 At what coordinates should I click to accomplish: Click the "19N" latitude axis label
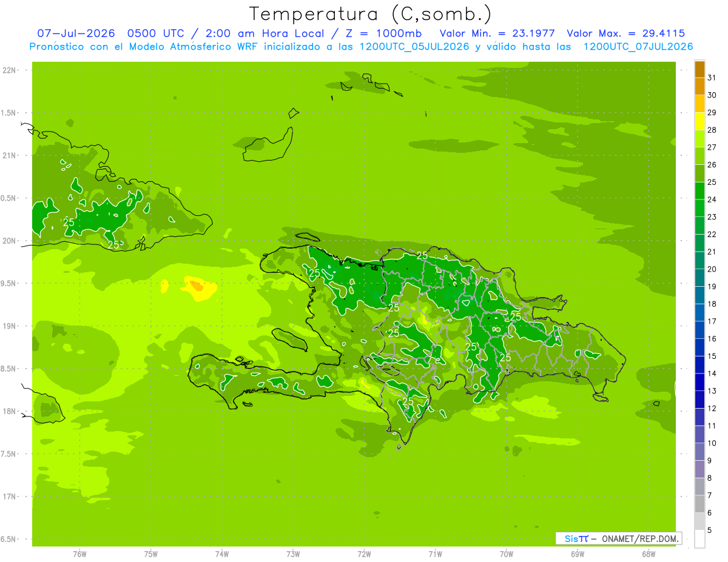click(x=8, y=326)
